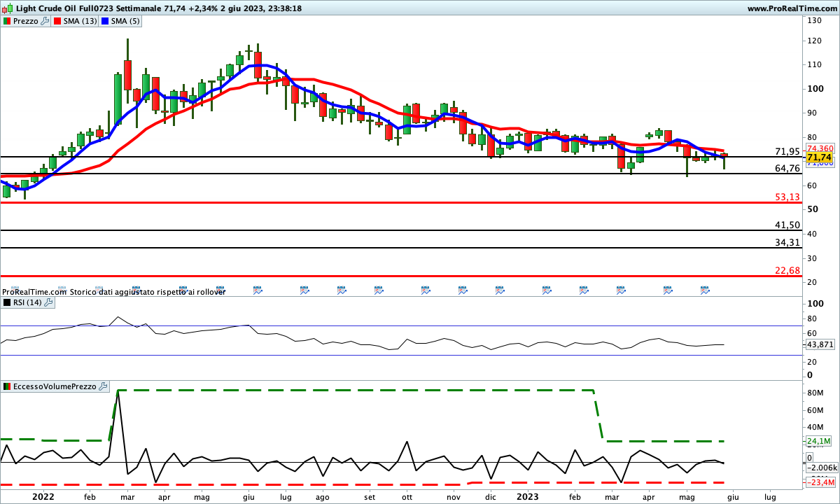This screenshot has height=504, width=840.
Task: Click the 'lug' 2022 month label on axis
Action: tap(286, 496)
